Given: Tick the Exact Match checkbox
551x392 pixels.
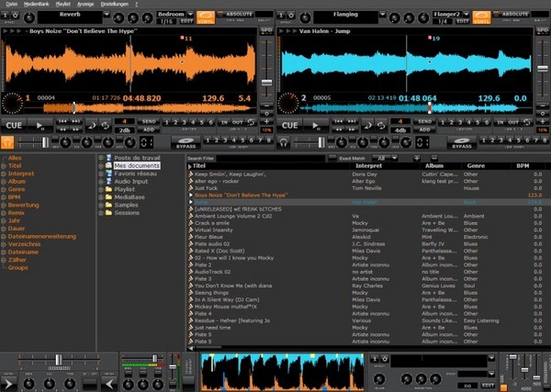Looking at the screenshot, I should click(332, 158).
